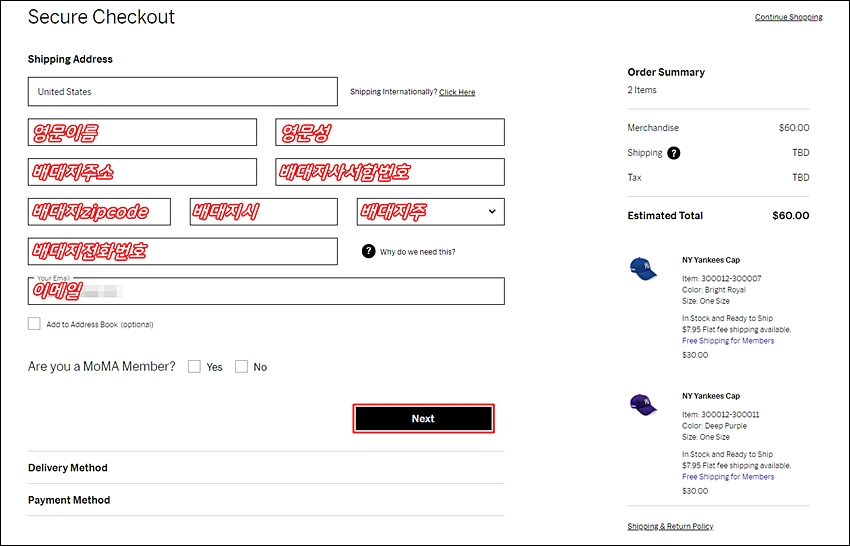Click the '2 Items' text
The height and width of the screenshot is (546, 850).
[642, 90]
